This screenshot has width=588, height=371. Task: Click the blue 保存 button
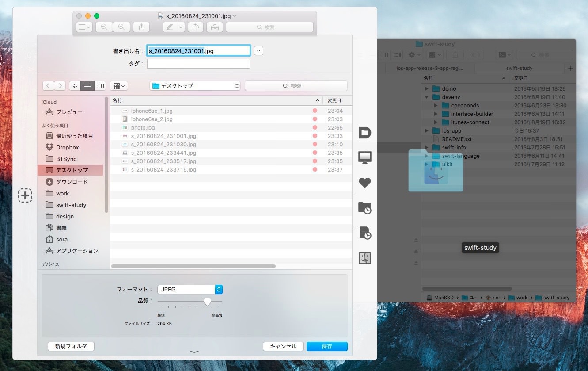click(327, 346)
